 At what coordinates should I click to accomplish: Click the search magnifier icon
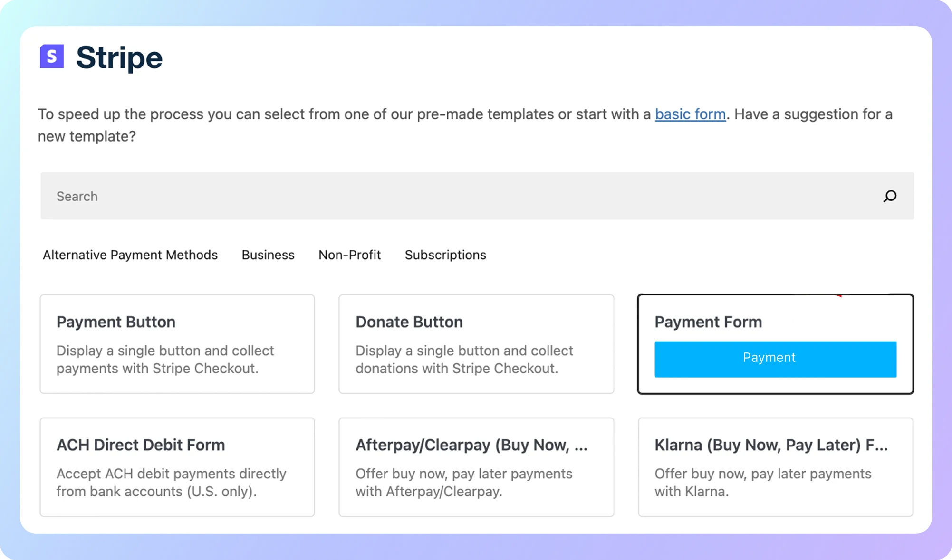click(x=890, y=196)
